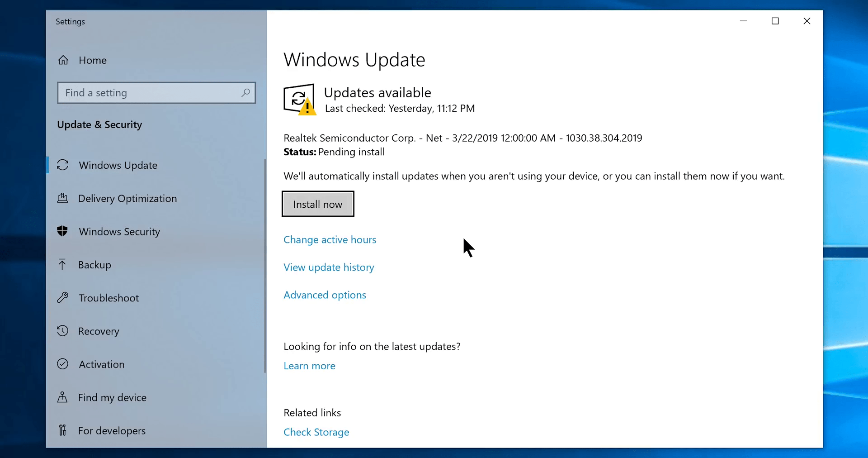
Task: Click the Find my device person icon
Action: (x=62, y=397)
